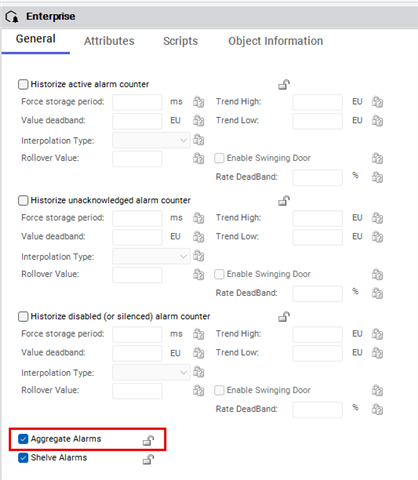Click the lock icon for Historize disabled alarm counter
418x480 pixels.
coord(284,317)
